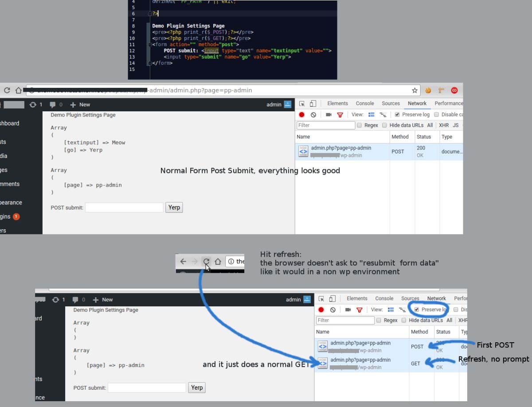Click POST submit text field in lower page

click(147, 387)
